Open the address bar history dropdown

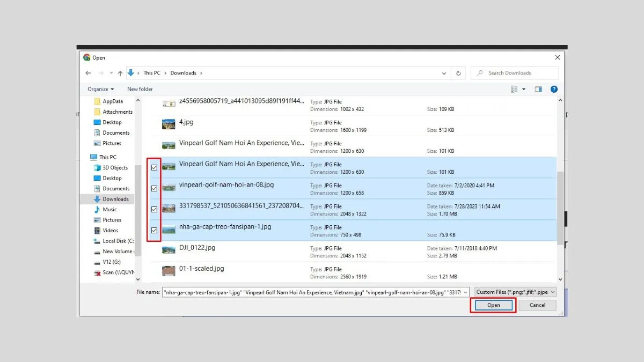click(x=444, y=72)
